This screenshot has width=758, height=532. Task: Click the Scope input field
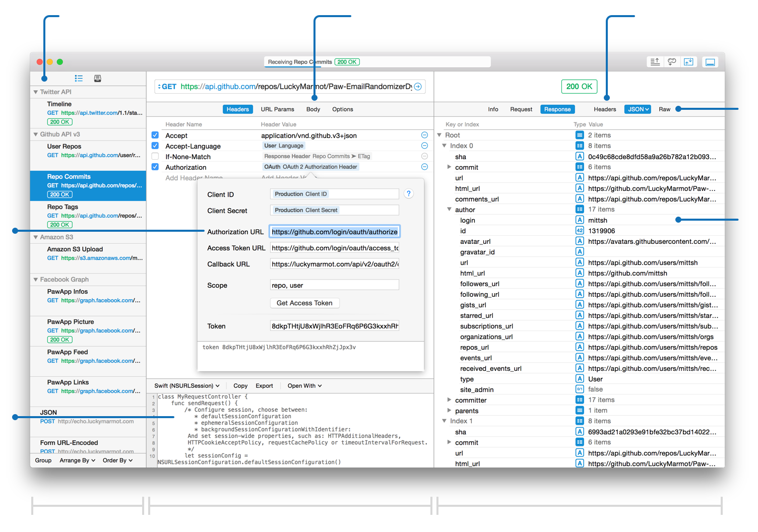point(335,285)
